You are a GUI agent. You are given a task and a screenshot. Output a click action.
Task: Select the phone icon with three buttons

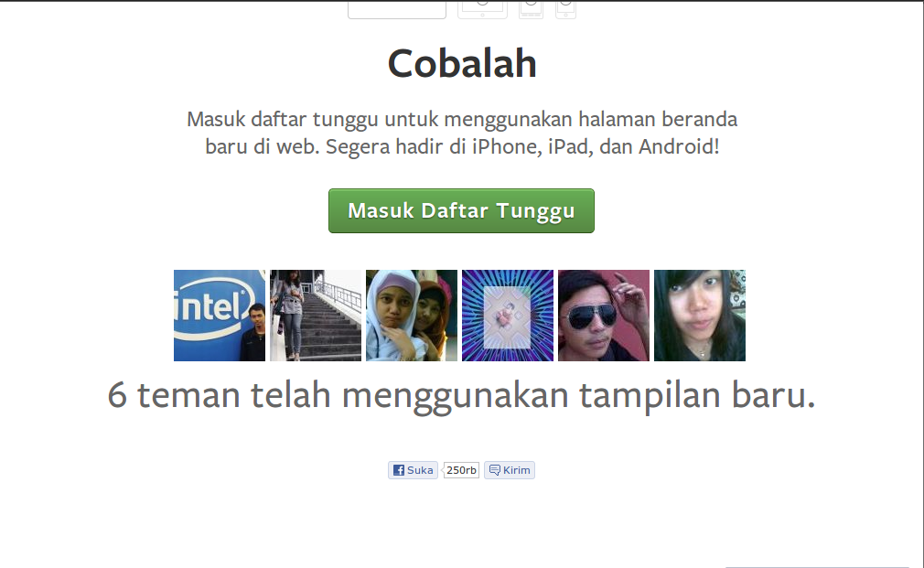[531, 9]
